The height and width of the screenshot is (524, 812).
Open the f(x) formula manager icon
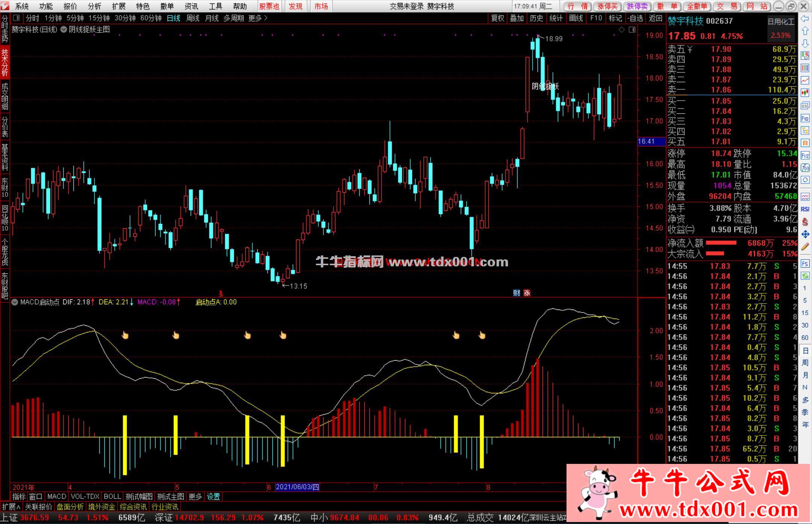point(805,168)
